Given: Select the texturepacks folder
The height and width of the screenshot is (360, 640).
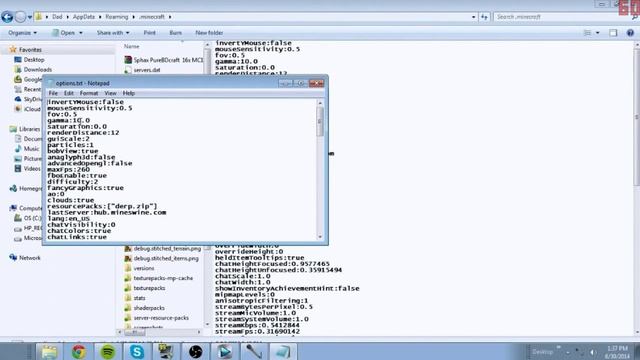Looking at the screenshot, I should pyautogui.click(x=149, y=288).
